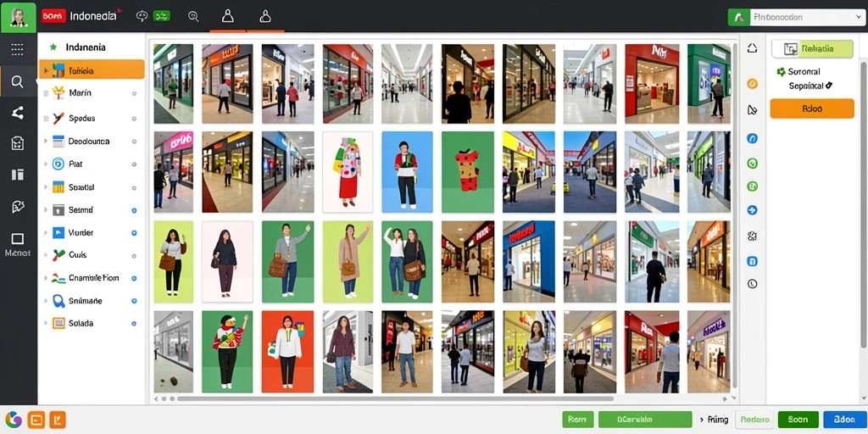Toggle the dot next to Marin item
Image resolution: width=868 pixels, height=434 pixels.
(134, 94)
